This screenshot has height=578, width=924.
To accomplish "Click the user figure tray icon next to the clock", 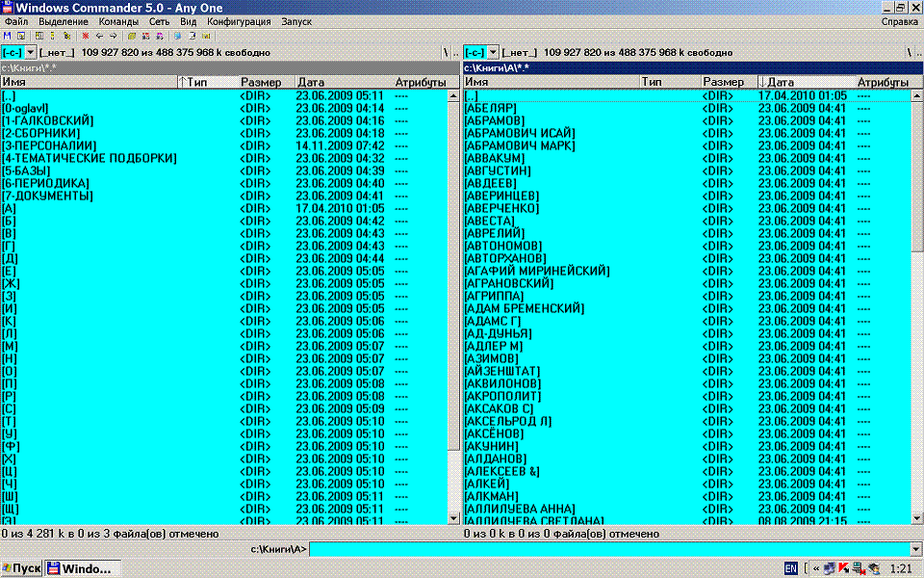I will pos(874,568).
